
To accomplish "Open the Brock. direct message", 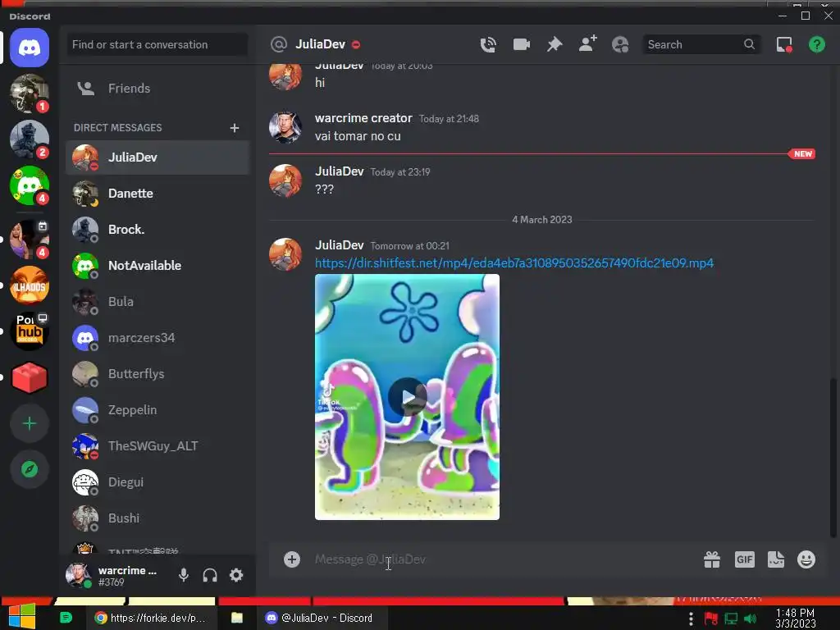I will 157,230.
